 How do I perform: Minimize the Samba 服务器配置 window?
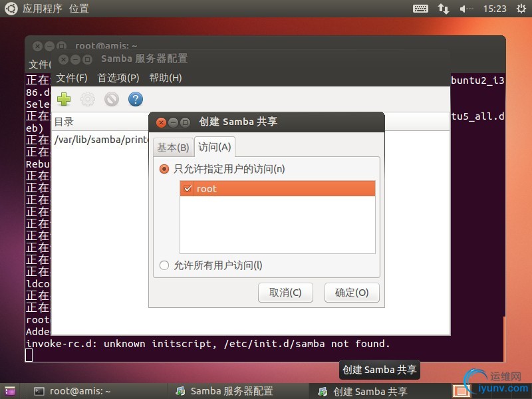point(75,60)
